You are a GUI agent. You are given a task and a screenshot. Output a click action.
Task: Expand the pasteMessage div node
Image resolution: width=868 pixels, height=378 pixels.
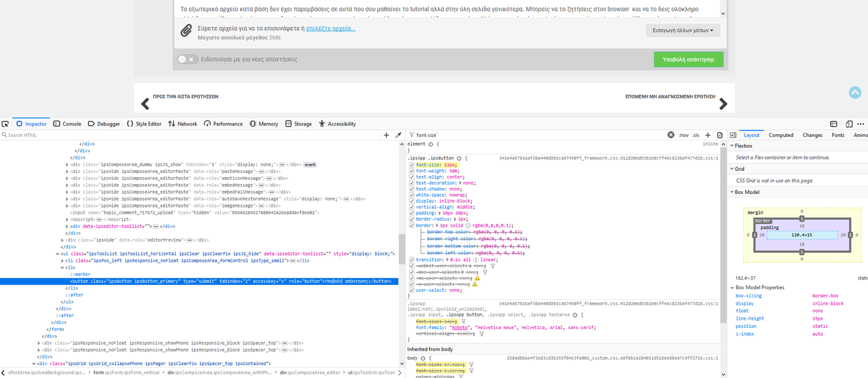click(x=67, y=172)
